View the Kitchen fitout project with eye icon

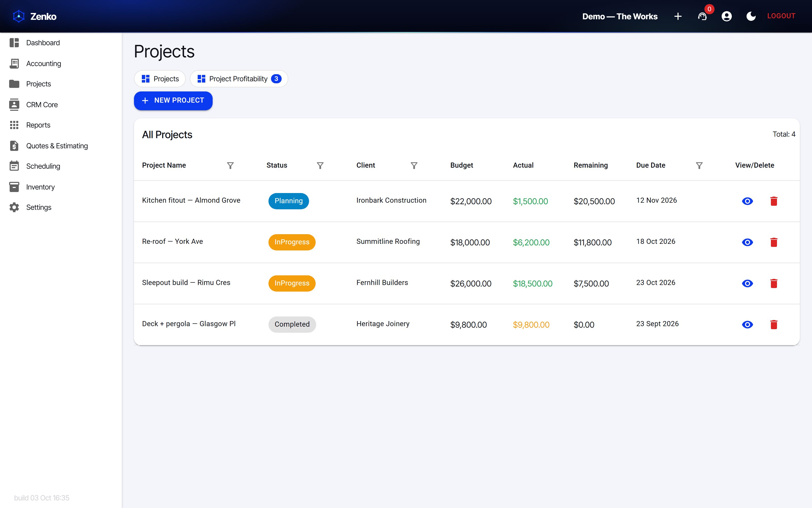(x=747, y=201)
